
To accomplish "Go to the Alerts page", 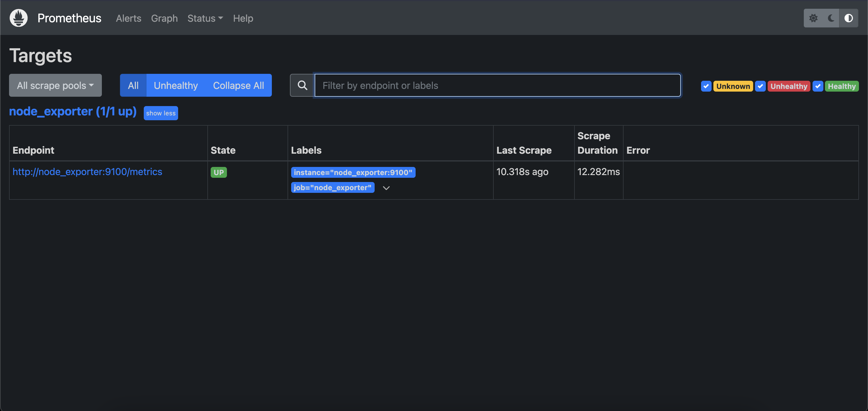I will point(128,18).
